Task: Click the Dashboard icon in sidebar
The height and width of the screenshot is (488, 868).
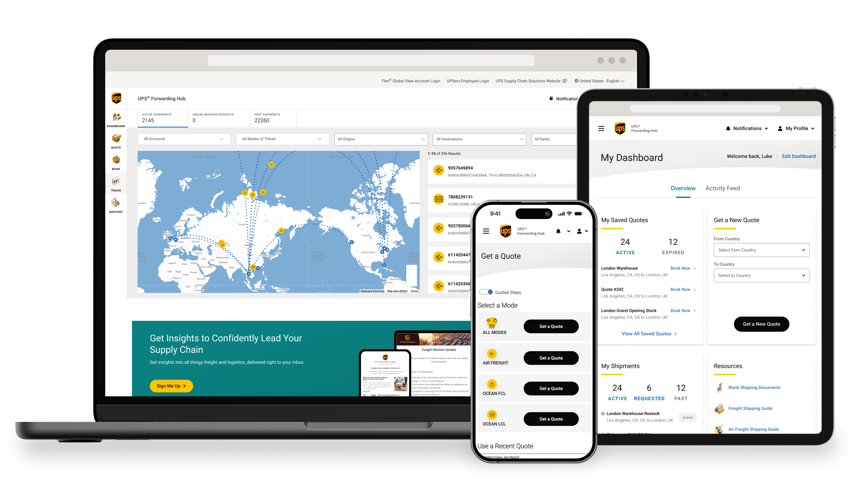Action: tap(116, 119)
